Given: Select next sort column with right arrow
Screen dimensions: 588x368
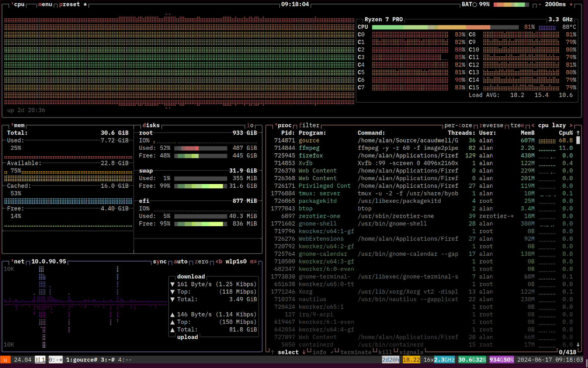Looking at the screenshot, I should click(571, 125).
